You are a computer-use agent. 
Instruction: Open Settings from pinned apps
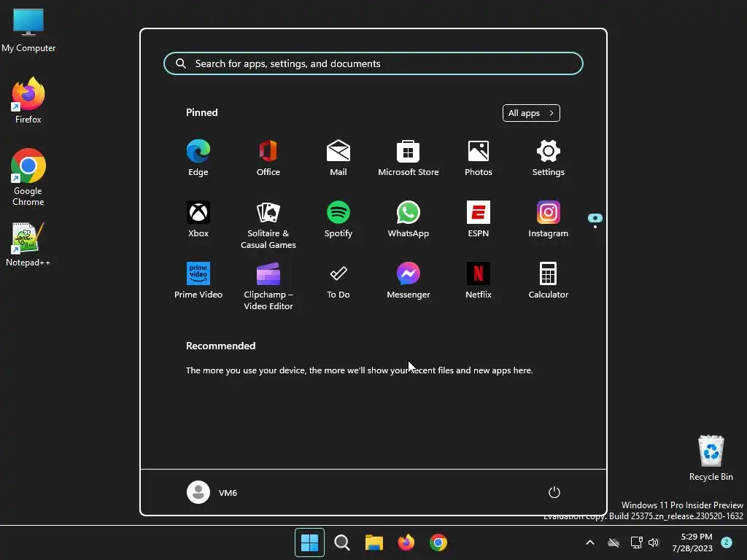point(549,158)
